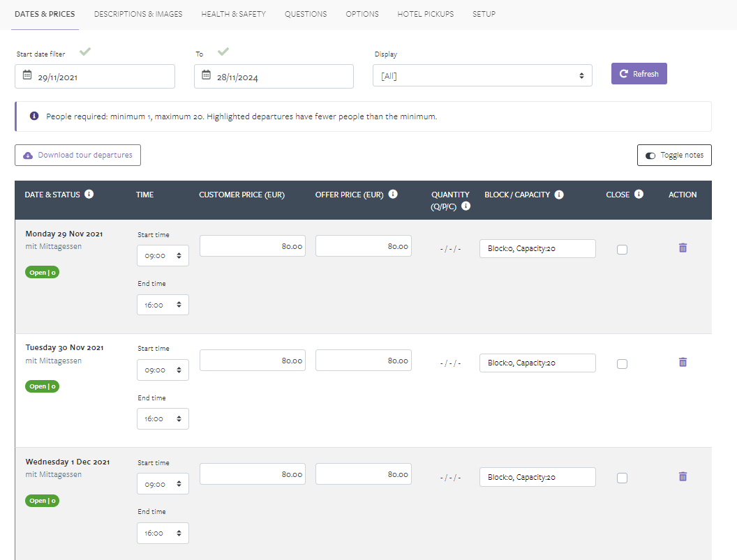Click Tuesday 30 Nov 2021 date text
The width and height of the screenshot is (737, 560).
pos(64,347)
